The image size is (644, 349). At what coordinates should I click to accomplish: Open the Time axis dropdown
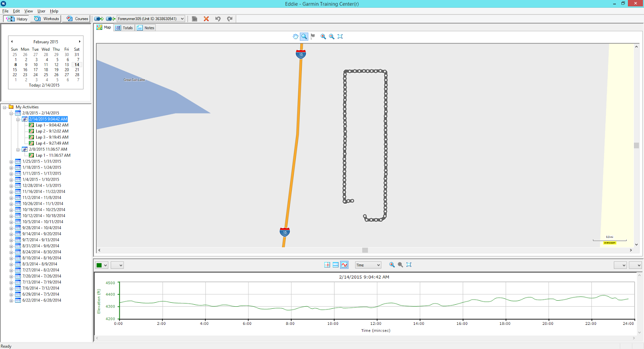point(368,265)
